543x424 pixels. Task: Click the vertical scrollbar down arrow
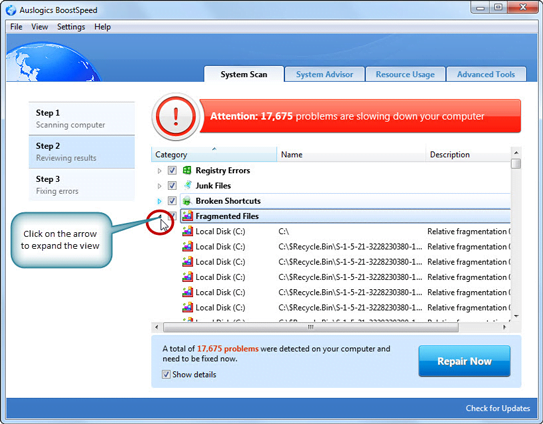(516, 316)
